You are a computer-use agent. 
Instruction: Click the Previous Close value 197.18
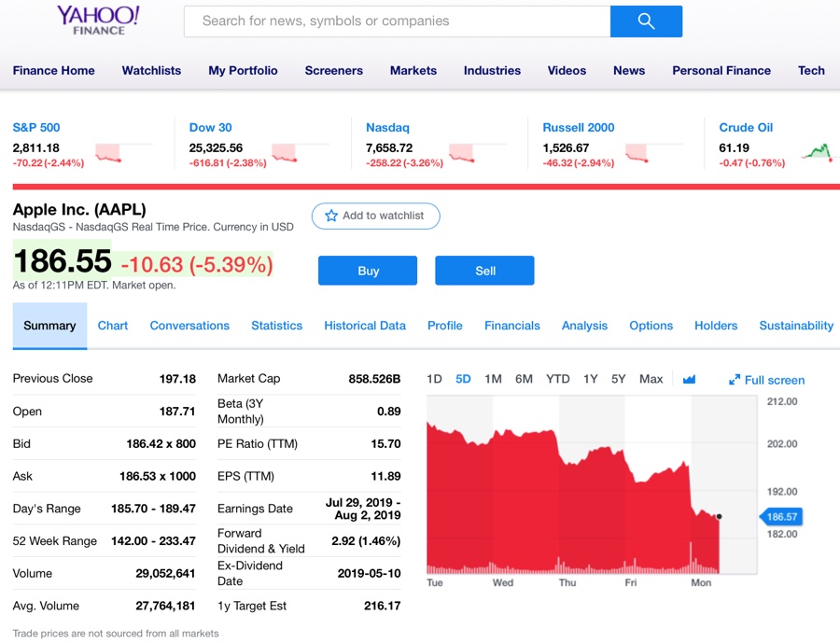(177, 379)
